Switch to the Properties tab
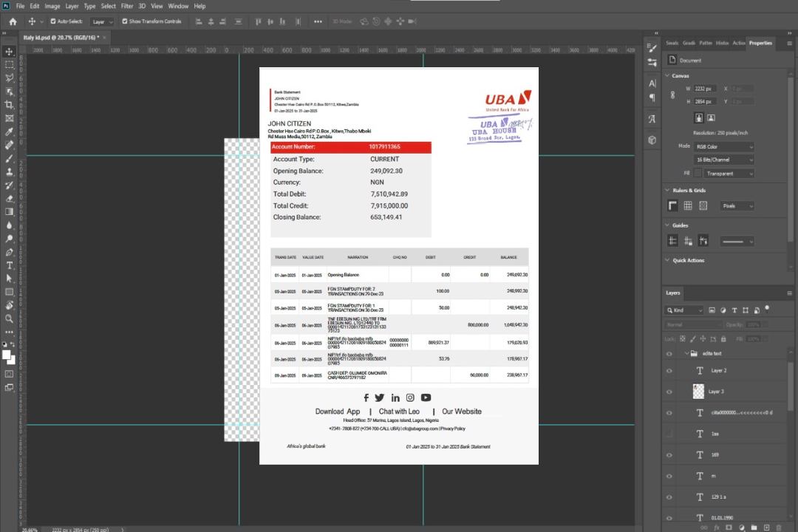798x532 pixels. tap(760, 44)
